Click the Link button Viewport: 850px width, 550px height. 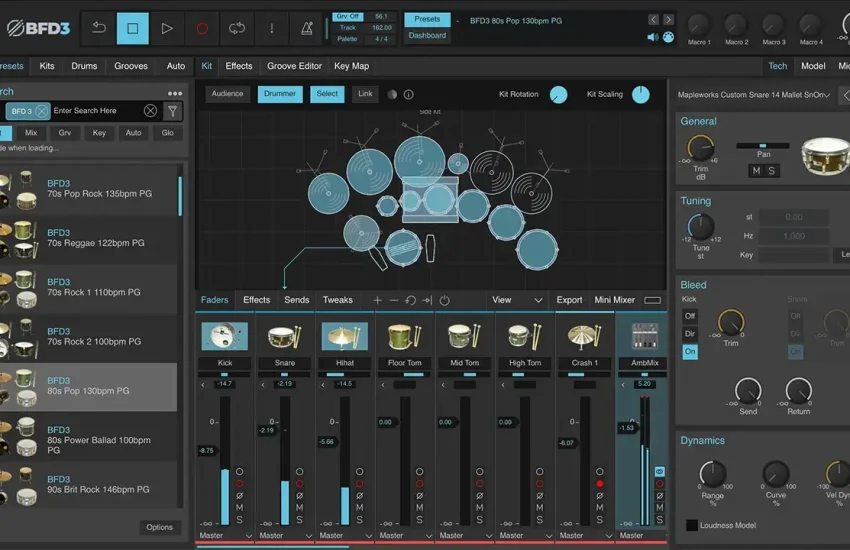365,94
